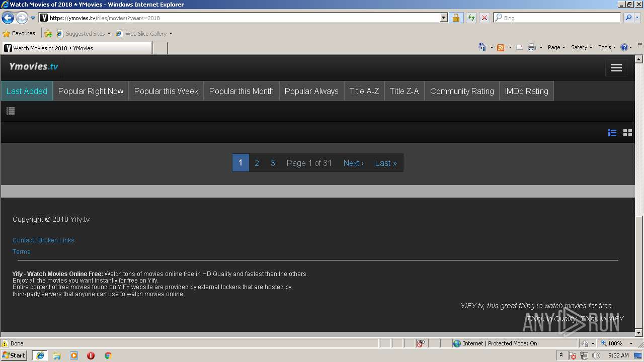The height and width of the screenshot is (362, 644).
Task: Open the Safety menu
Action: 582,47
